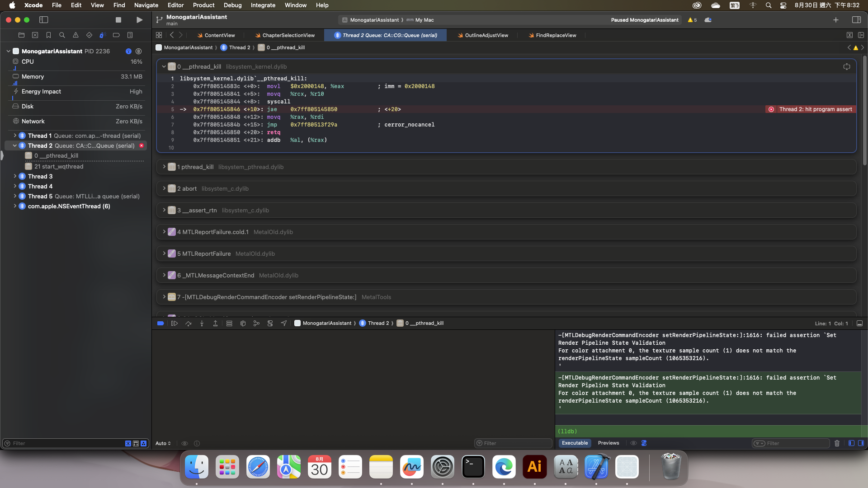
Task: Open the Product menu
Action: [x=203, y=5]
